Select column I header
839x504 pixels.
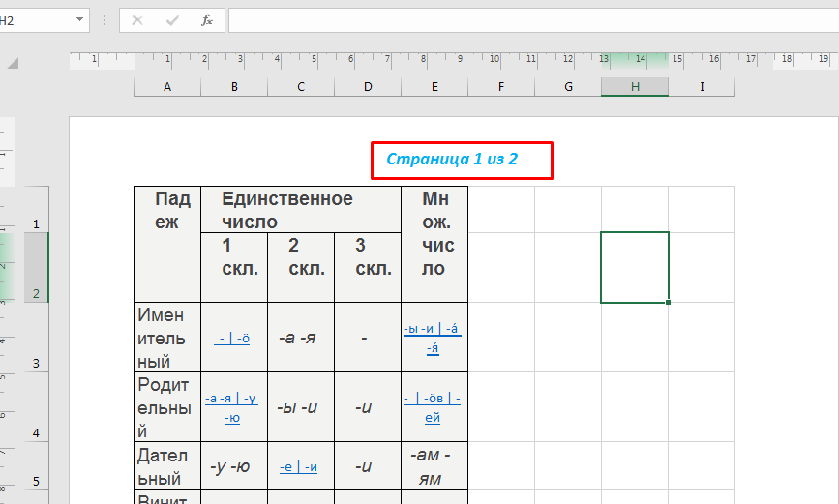coord(702,87)
